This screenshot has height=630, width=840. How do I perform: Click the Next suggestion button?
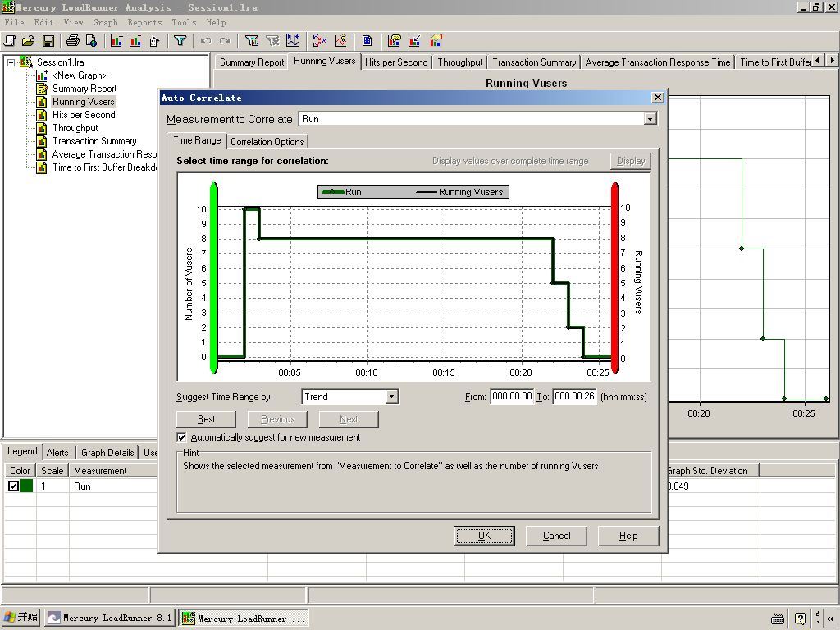(349, 419)
